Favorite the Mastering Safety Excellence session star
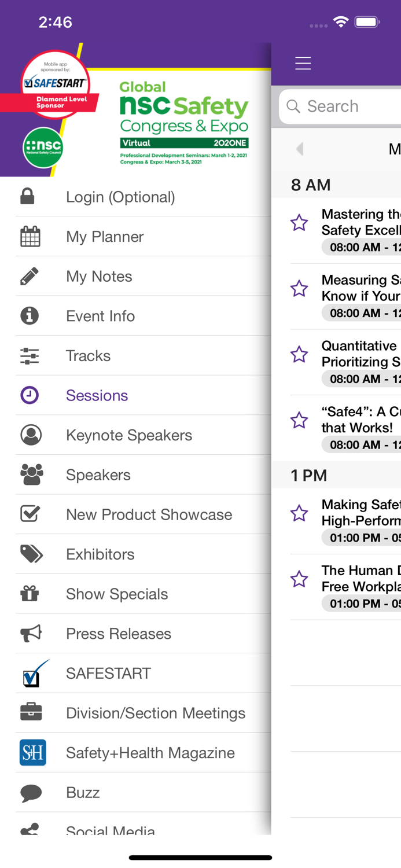Image resolution: width=401 pixels, height=868 pixels. click(299, 222)
